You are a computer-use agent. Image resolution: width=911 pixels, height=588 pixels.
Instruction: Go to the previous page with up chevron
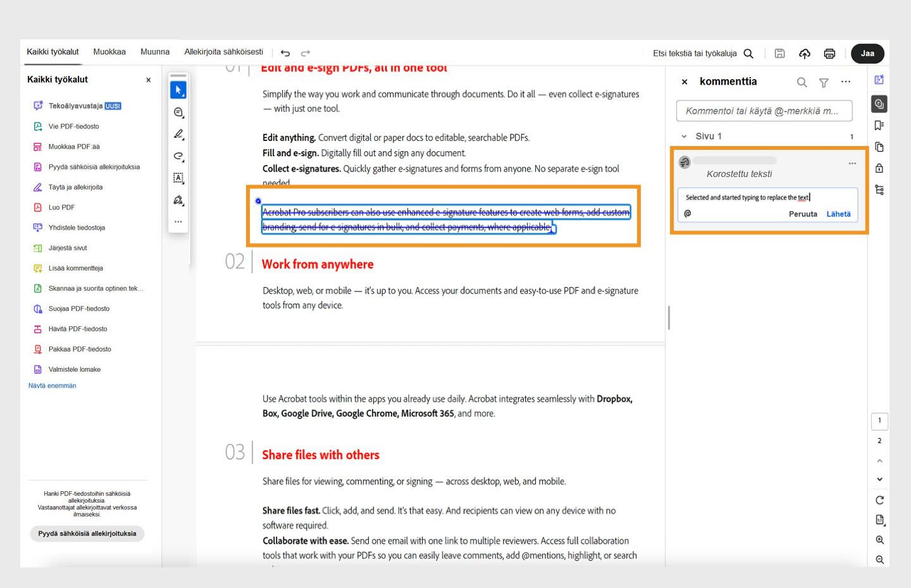pos(879,461)
